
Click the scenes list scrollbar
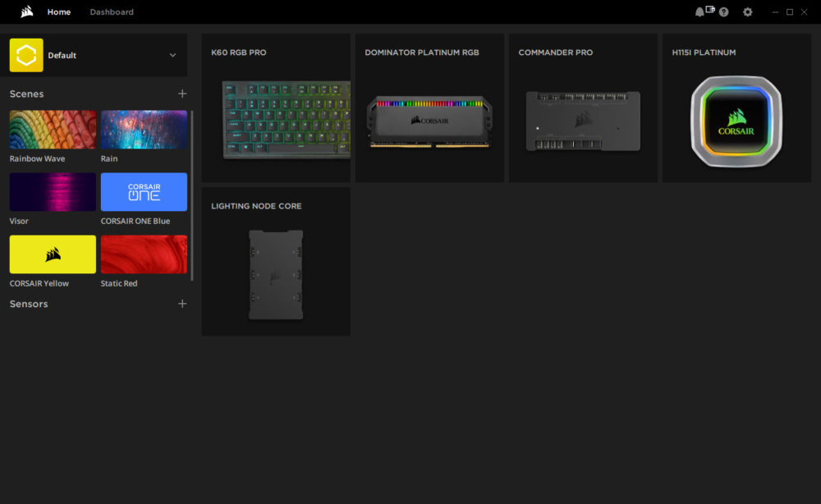click(191, 195)
